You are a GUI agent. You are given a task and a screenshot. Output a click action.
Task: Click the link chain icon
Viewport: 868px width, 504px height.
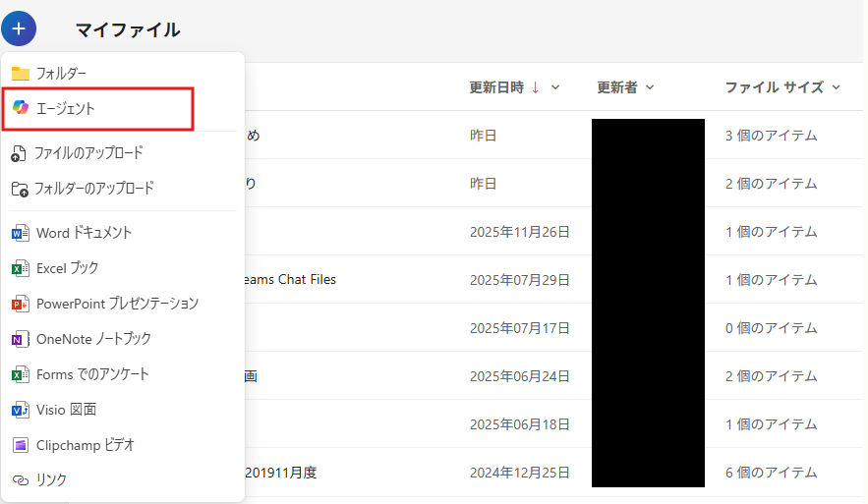pyautogui.click(x=21, y=480)
